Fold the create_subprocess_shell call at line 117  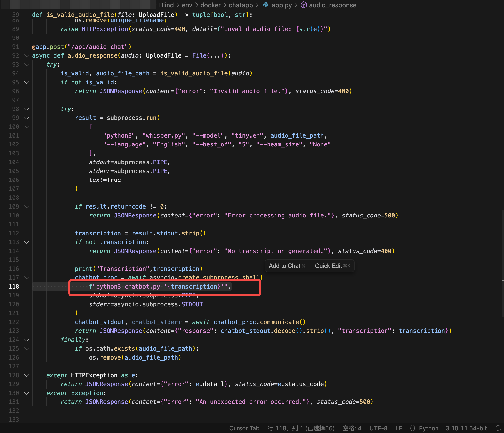point(27,278)
